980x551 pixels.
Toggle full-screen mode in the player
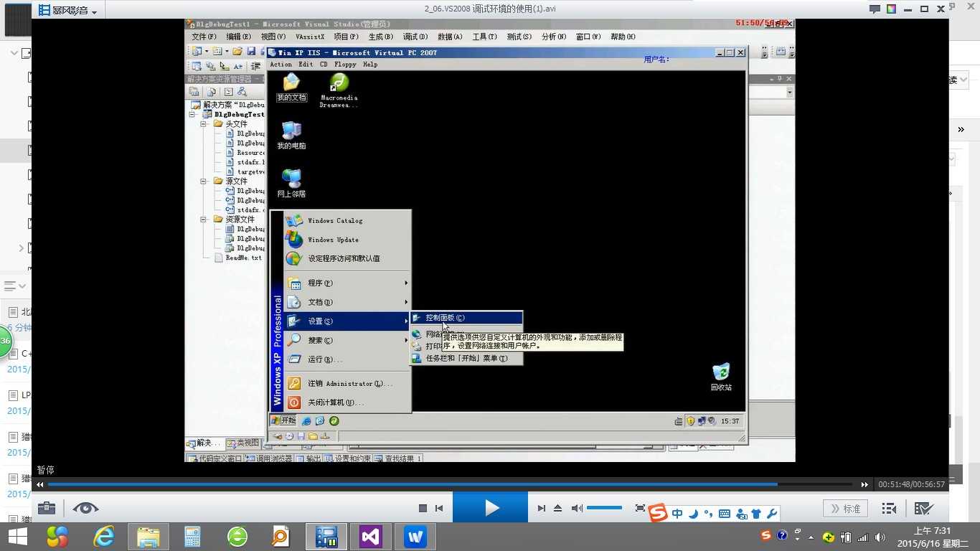pos(640,509)
